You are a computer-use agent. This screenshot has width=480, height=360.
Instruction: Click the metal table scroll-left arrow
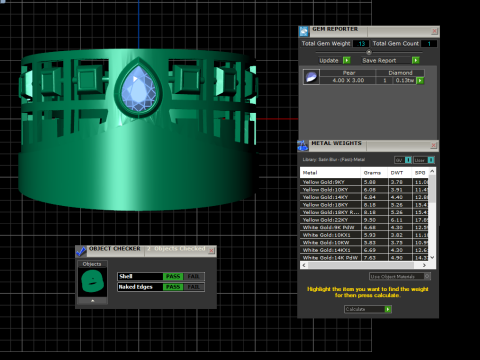tap(304, 265)
